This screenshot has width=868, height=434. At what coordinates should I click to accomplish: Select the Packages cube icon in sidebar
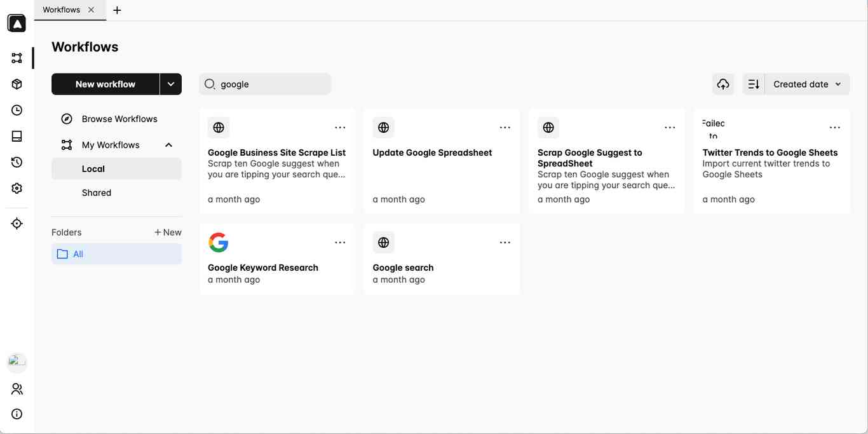point(16,83)
